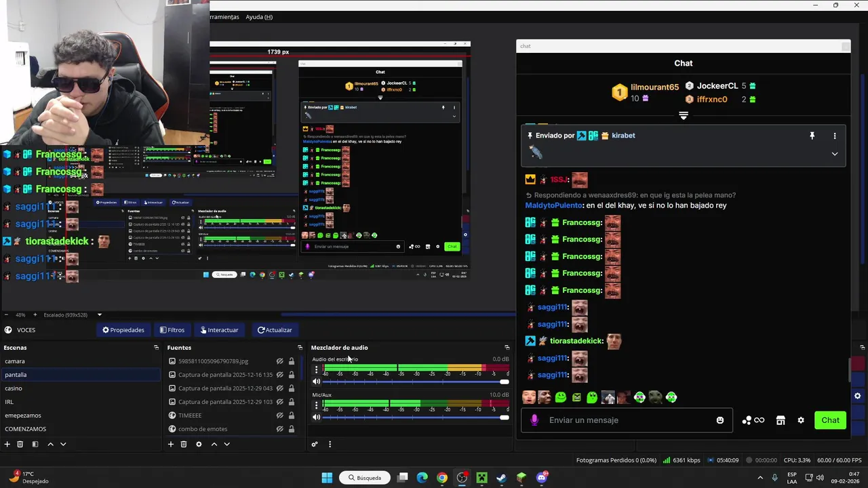This screenshot has width=868, height=488.
Task: Collapse the chat leaderboard with the arrow icon
Action: click(x=684, y=116)
